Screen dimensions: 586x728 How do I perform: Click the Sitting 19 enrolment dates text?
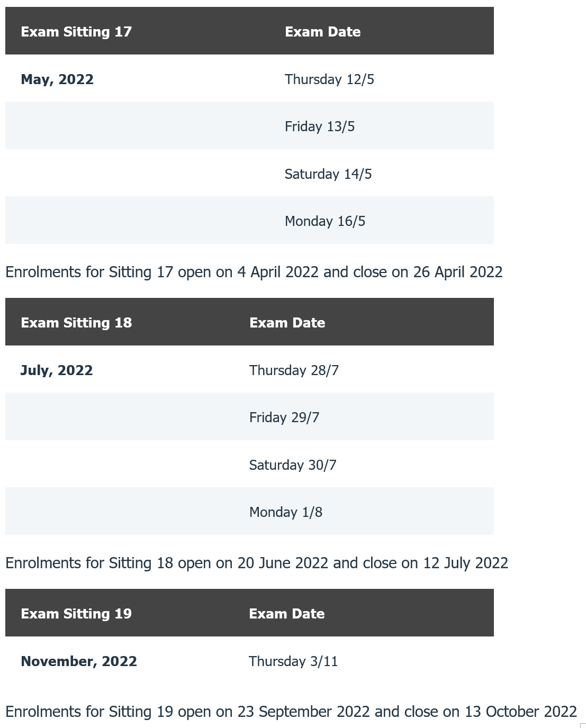291,712
